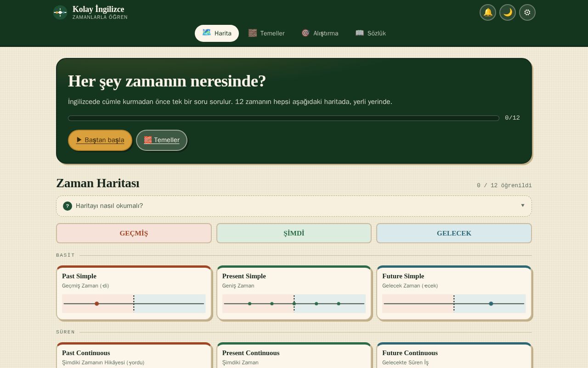Open the Future Simple card
588x368 pixels.
click(454, 293)
